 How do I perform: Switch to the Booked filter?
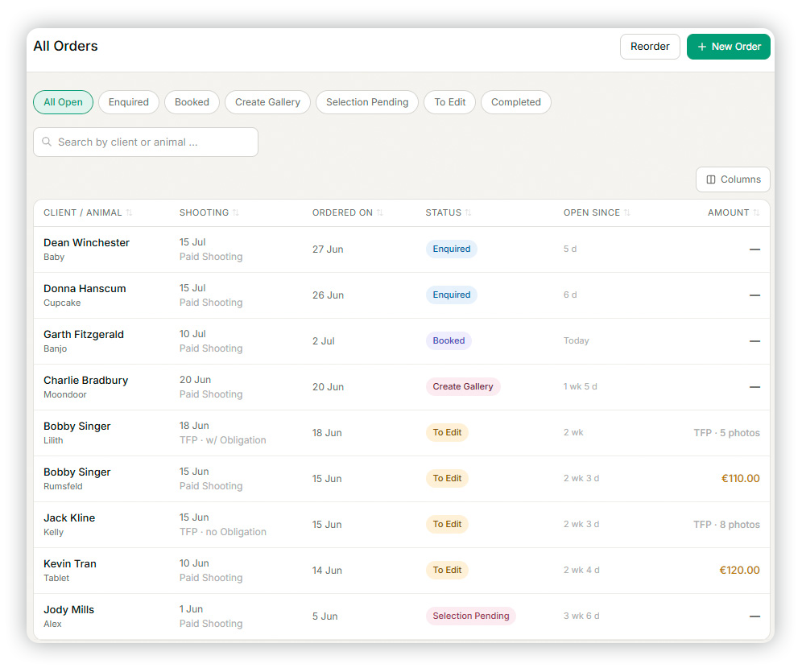coord(192,102)
